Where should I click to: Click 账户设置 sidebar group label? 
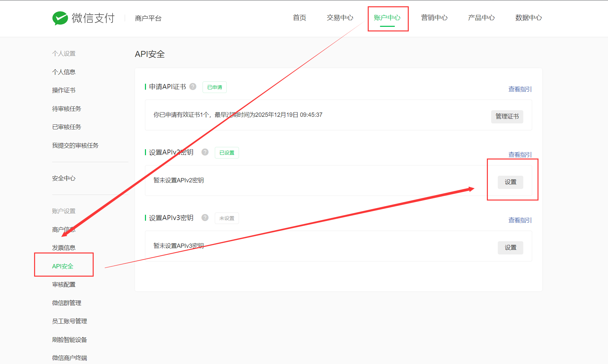click(64, 211)
